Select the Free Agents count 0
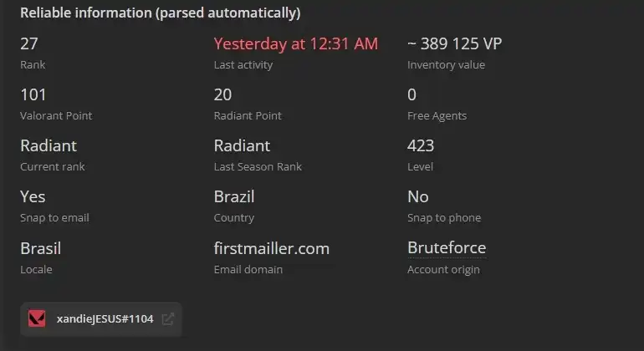The image size is (644, 351). point(412,94)
